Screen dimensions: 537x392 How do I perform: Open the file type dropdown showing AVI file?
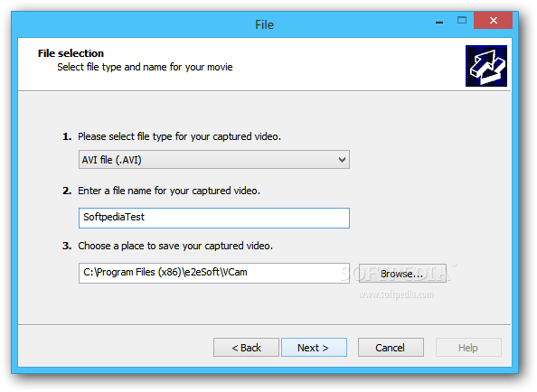pos(214,159)
